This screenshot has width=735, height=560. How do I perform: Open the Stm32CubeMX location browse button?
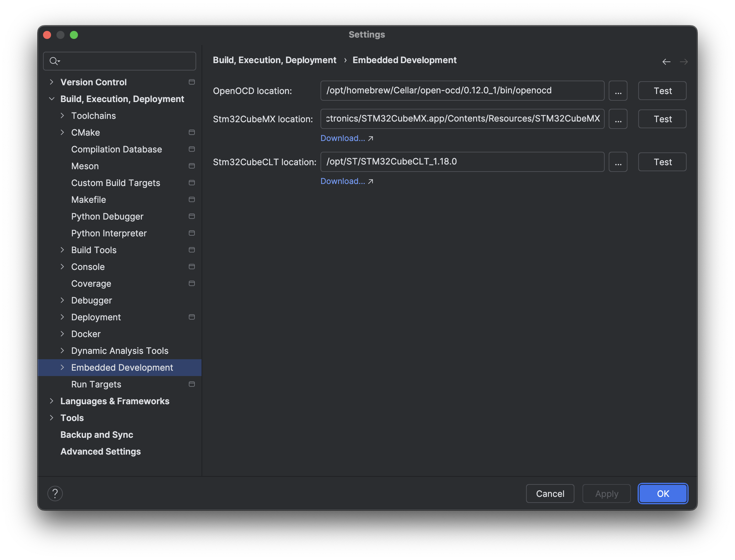[x=618, y=119]
